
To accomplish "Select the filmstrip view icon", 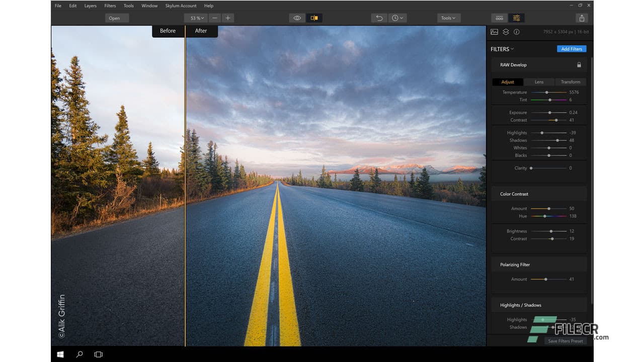I will coord(500,18).
